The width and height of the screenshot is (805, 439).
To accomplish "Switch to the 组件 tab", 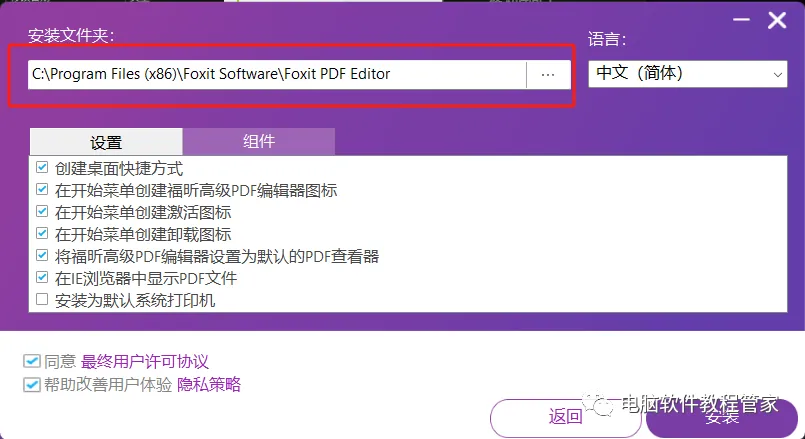I will point(259,141).
